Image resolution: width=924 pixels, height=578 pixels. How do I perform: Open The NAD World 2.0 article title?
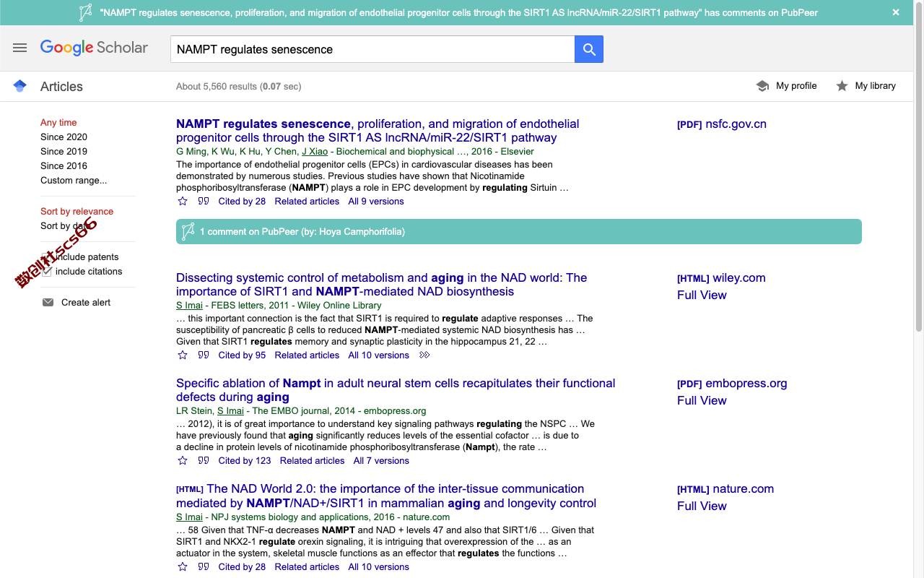386,496
